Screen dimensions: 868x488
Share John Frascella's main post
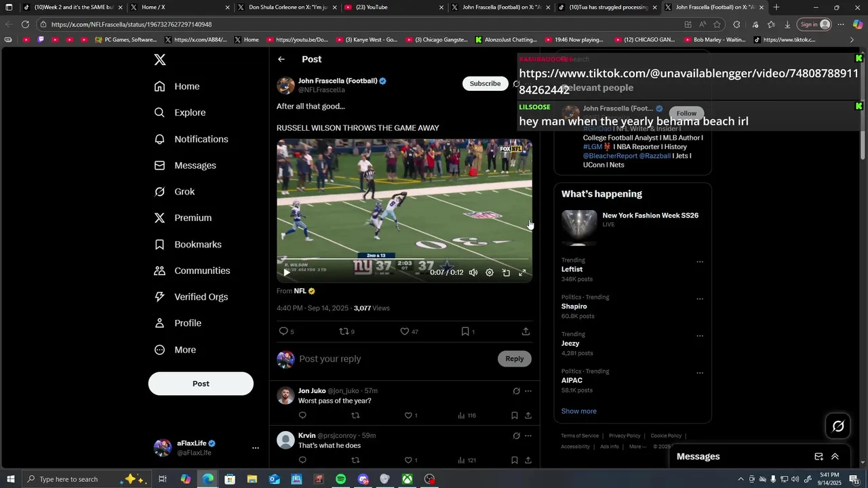click(526, 331)
